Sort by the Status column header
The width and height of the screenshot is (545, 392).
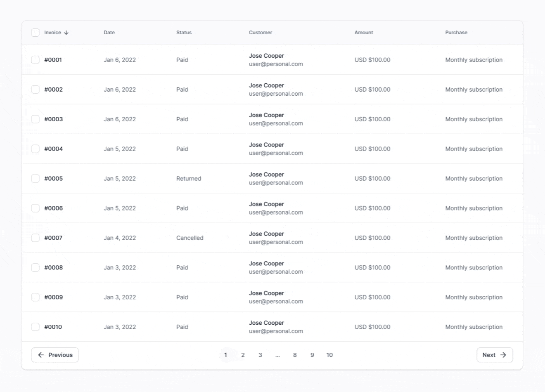tap(184, 33)
